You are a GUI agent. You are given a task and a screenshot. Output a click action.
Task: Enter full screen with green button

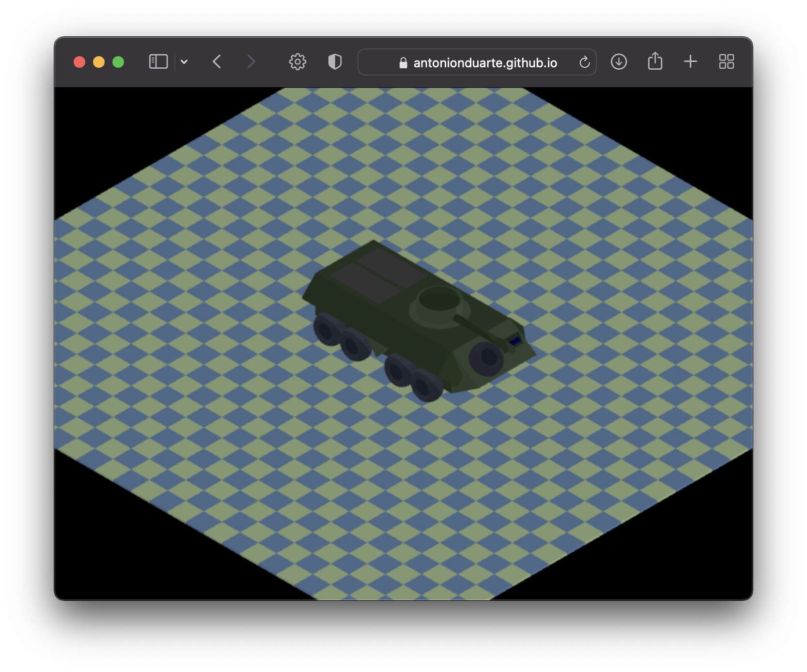point(118,62)
